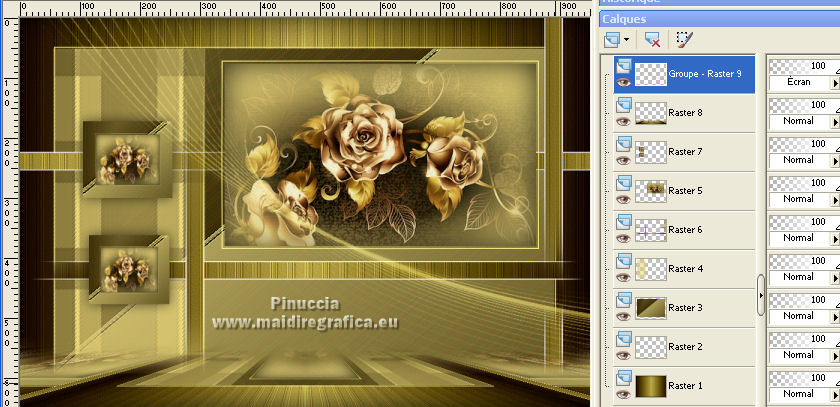
Task: Click the Raster 4 layer thumbnail
Action: point(651,269)
